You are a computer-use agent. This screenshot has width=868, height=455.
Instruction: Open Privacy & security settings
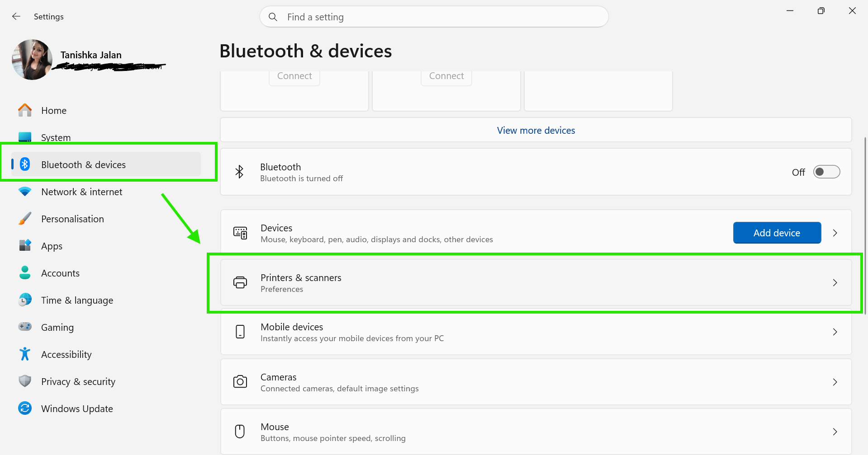(x=106, y=381)
